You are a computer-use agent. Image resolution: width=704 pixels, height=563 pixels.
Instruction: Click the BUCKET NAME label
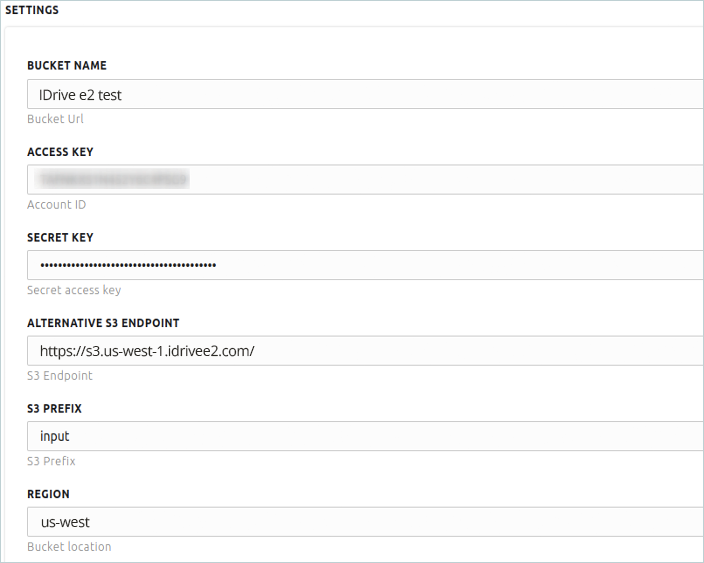pyautogui.click(x=67, y=66)
